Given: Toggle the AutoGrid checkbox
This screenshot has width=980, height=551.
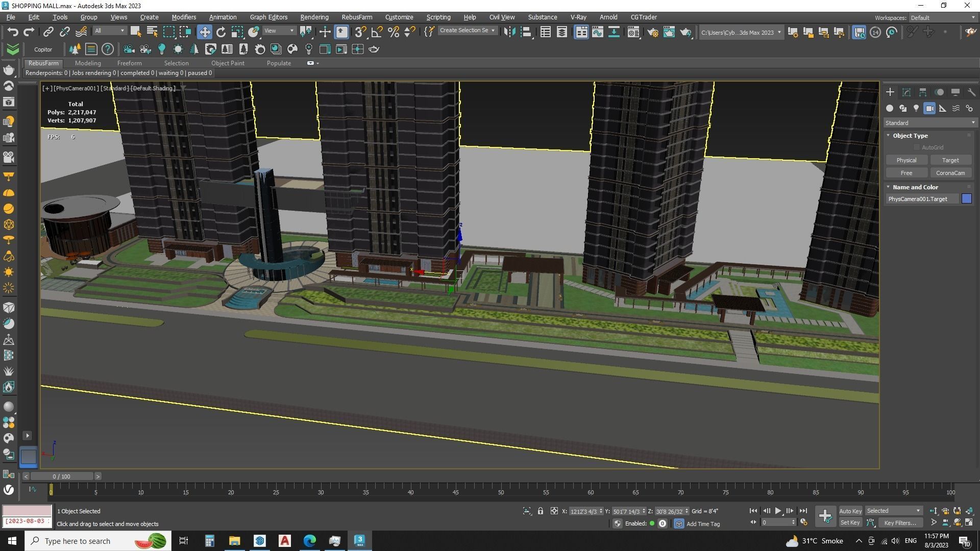Looking at the screenshot, I should click(917, 147).
